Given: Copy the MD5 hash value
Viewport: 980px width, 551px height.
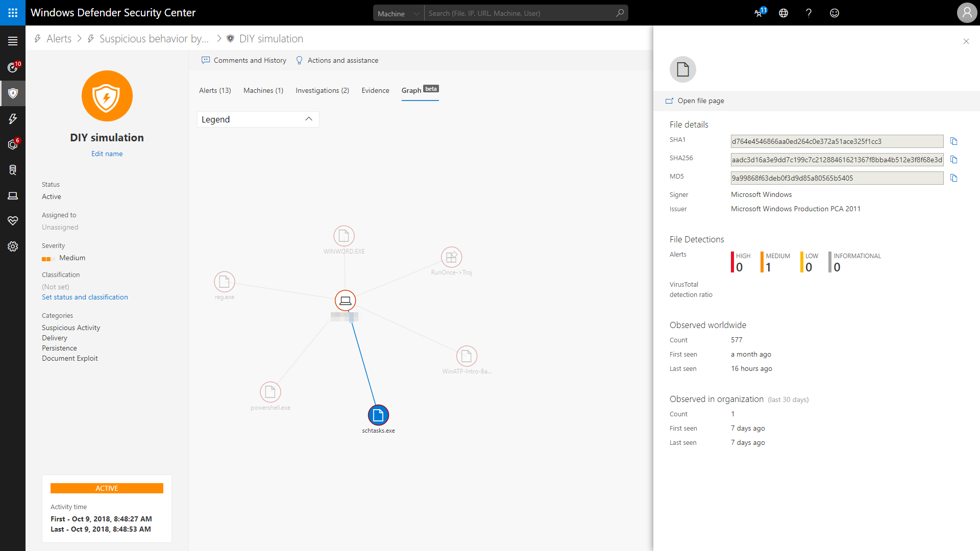Looking at the screenshot, I should (954, 178).
